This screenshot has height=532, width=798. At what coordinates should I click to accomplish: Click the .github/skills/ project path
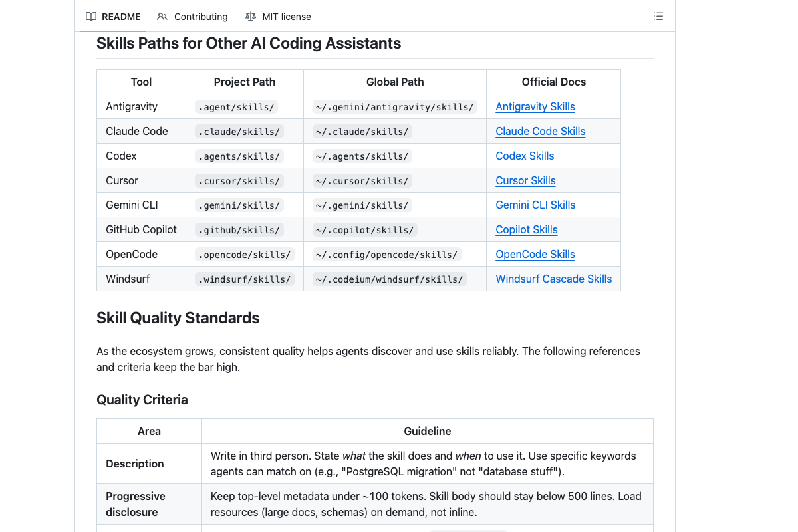pyautogui.click(x=239, y=230)
